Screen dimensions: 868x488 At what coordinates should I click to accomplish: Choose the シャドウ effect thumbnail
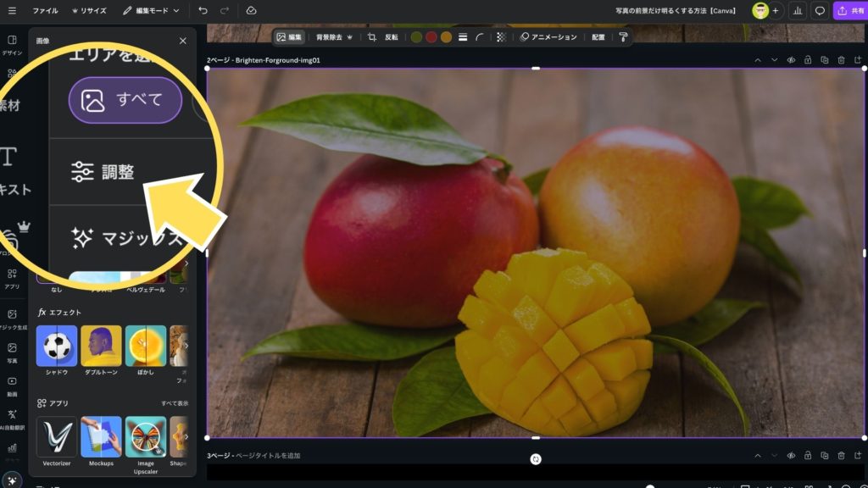(x=57, y=347)
